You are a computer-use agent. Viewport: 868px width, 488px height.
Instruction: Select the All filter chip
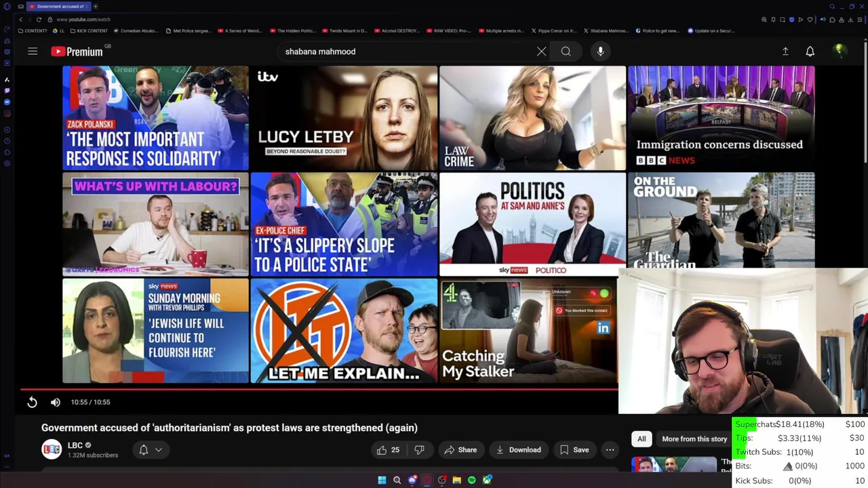(x=642, y=439)
